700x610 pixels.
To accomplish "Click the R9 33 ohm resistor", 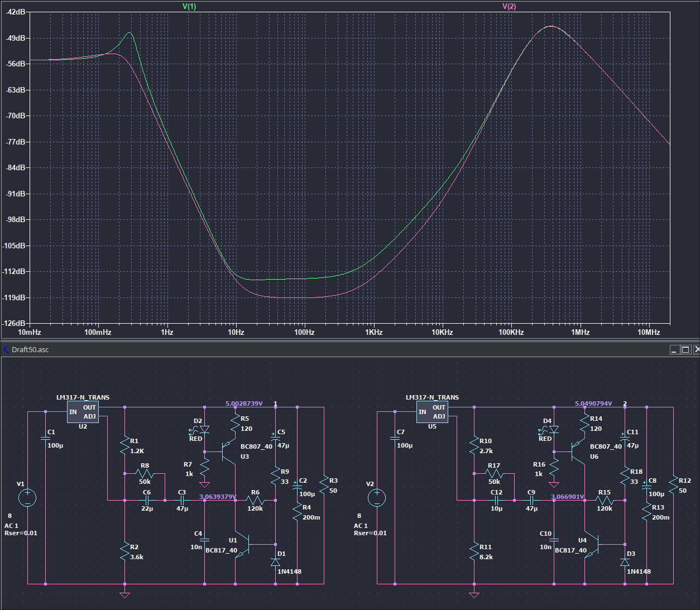I will (x=275, y=476).
